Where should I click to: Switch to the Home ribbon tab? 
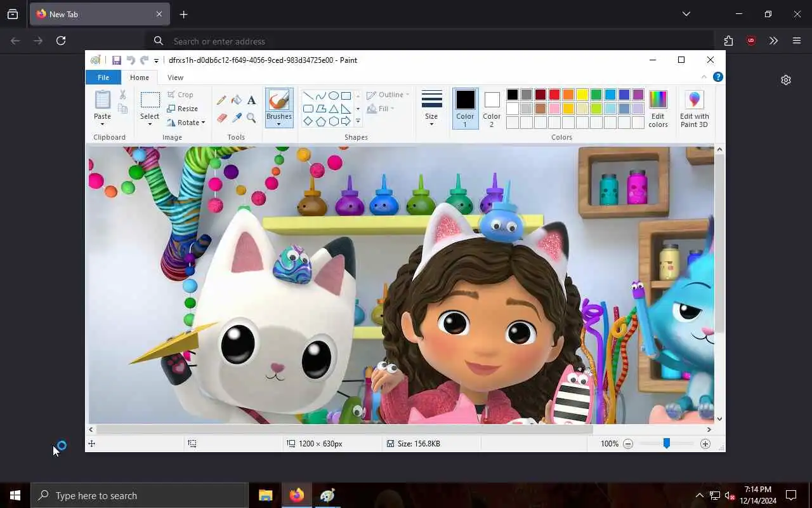[140, 77]
